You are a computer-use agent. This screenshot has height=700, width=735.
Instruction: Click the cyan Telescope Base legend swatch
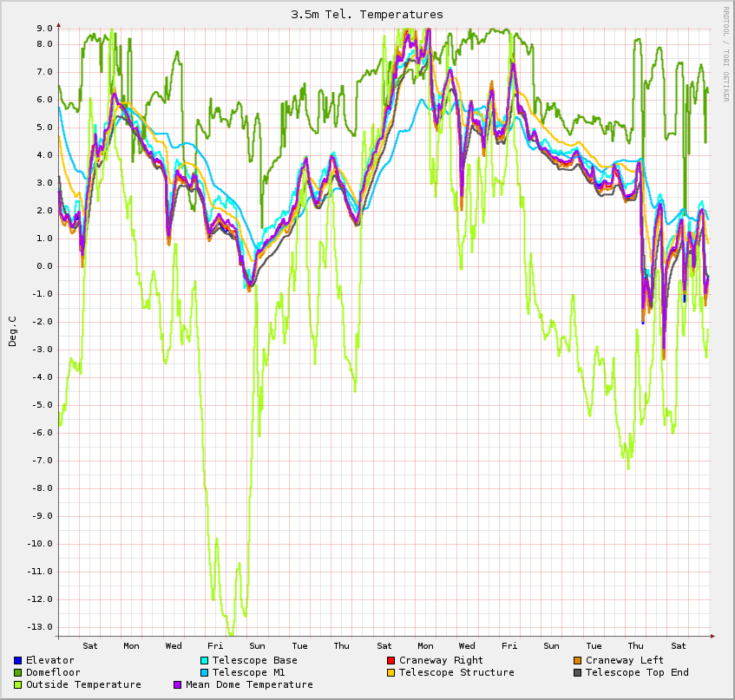[x=204, y=660]
